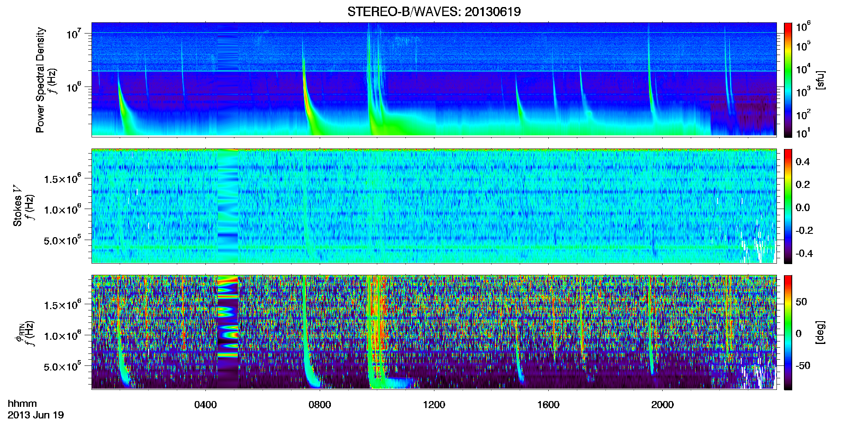Click the 0.2 value on Stokes color bar
This screenshot has width=868, height=447.
(x=803, y=185)
